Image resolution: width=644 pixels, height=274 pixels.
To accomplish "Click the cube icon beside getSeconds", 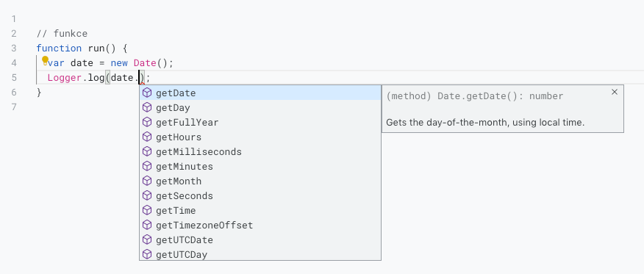I will (x=147, y=195).
